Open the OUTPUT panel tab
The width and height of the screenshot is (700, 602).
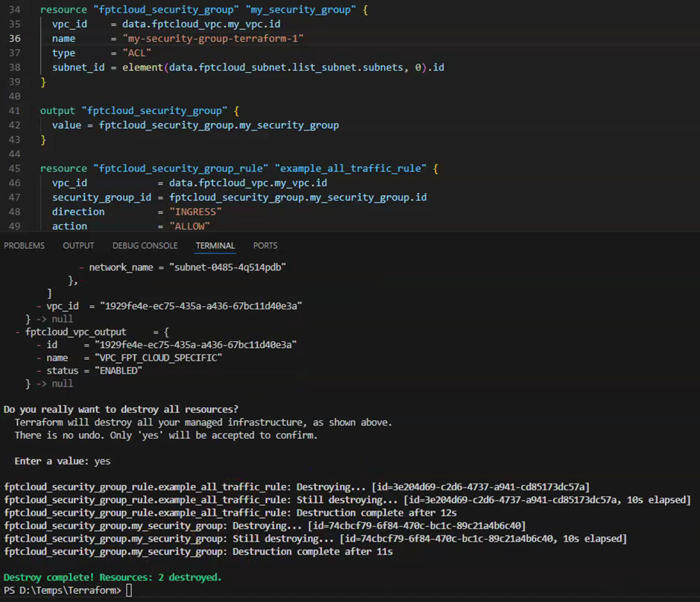(78, 246)
